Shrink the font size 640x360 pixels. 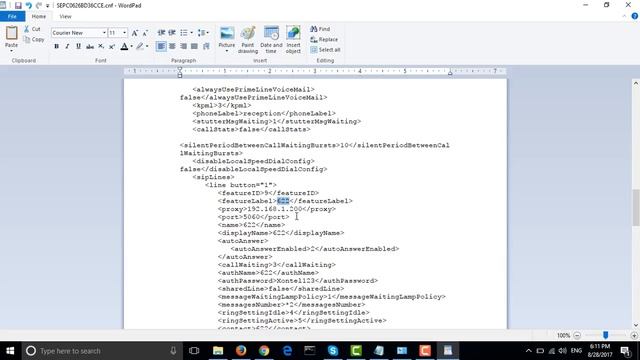[145, 33]
